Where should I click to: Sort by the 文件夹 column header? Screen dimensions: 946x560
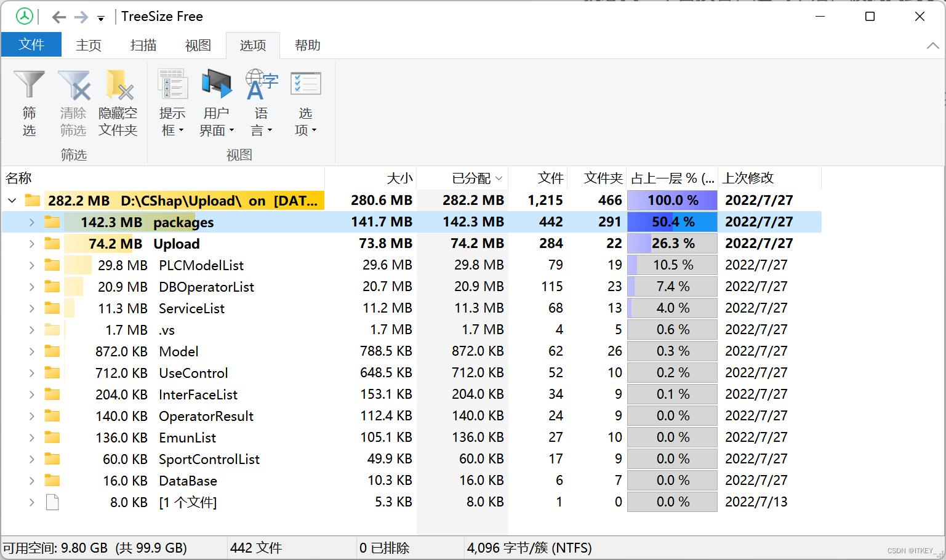596,178
